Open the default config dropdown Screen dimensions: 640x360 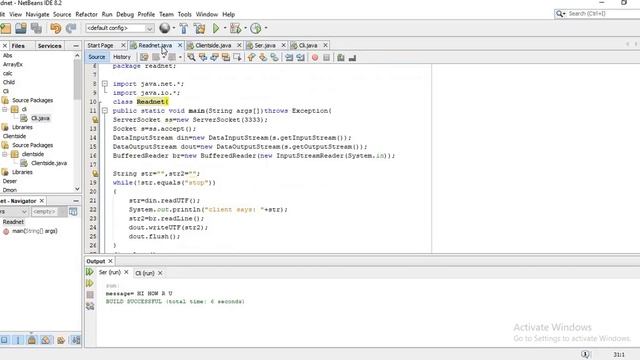(x=120, y=28)
